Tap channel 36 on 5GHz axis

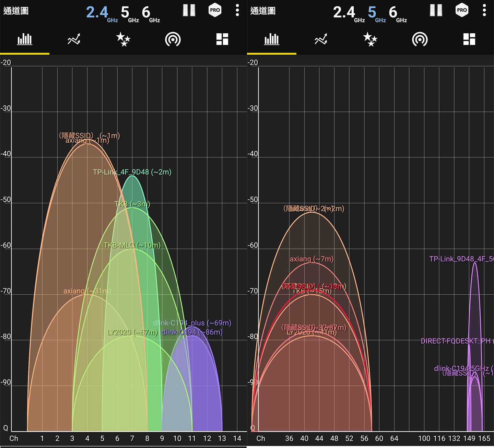tap(289, 438)
